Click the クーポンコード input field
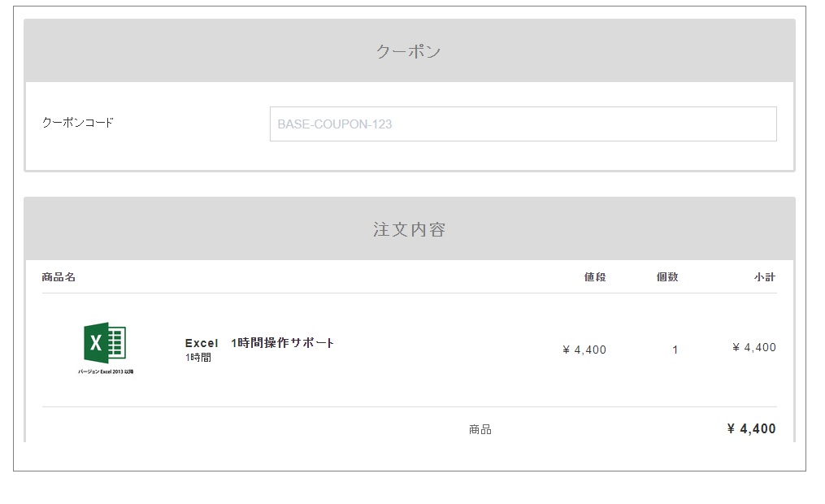825x504 pixels. (x=522, y=122)
